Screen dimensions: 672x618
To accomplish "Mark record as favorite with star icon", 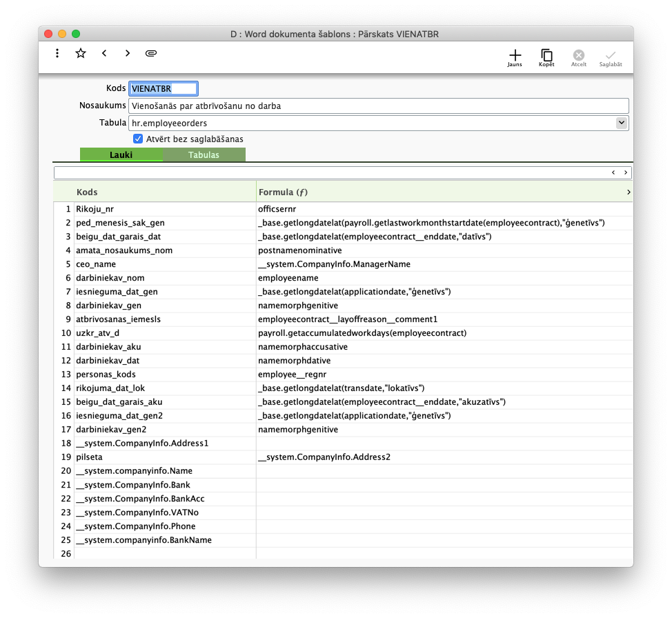I will tap(81, 53).
